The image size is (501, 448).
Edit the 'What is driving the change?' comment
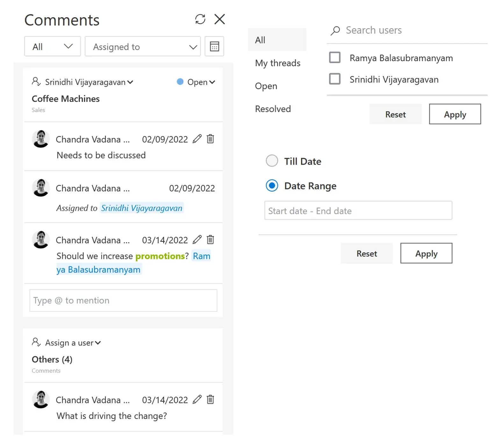pyautogui.click(x=197, y=400)
